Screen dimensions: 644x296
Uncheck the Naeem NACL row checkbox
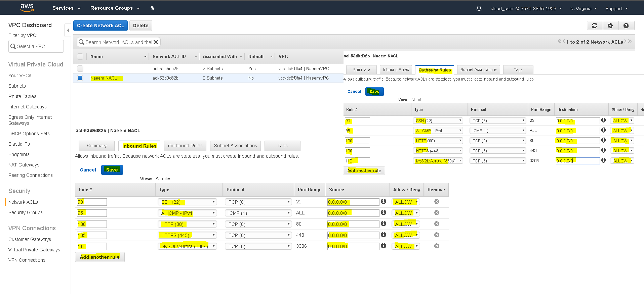click(80, 78)
